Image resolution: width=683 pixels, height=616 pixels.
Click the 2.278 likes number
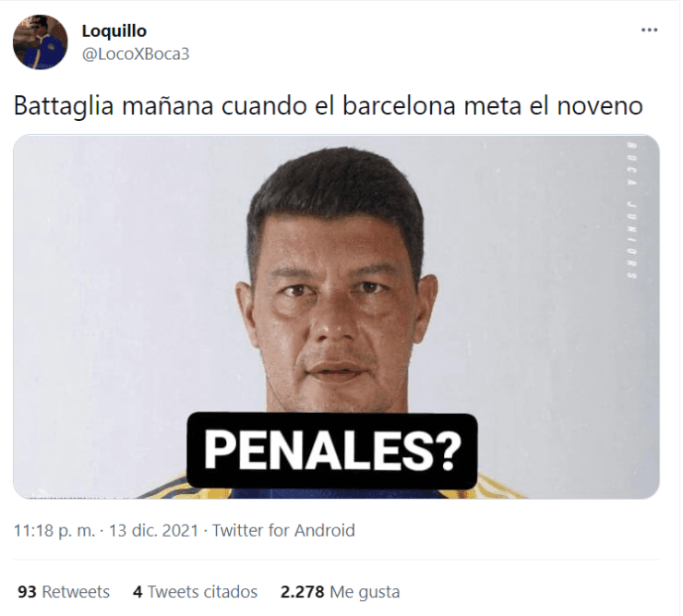pos(303,592)
